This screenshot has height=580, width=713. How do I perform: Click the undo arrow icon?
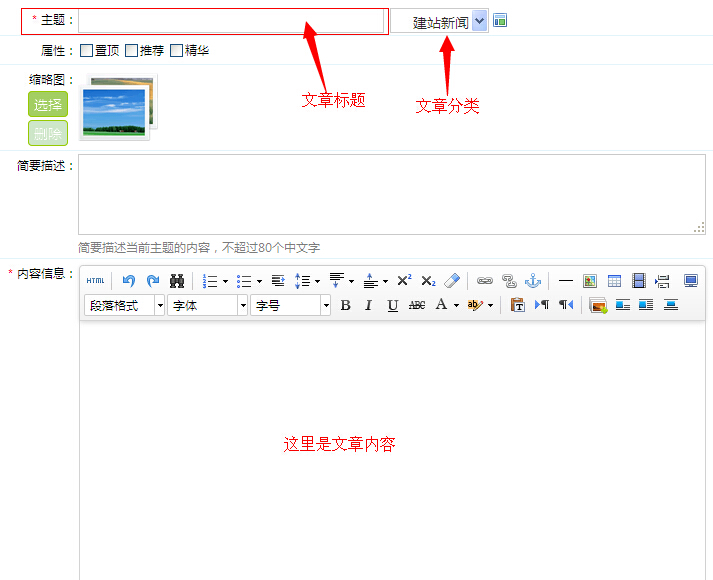pyautogui.click(x=129, y=281)
